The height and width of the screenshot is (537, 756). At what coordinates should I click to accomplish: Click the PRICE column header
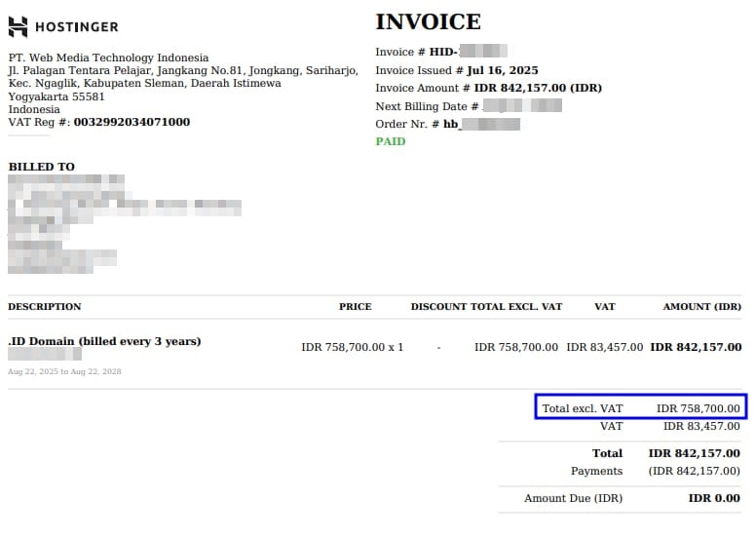[x=355, y=307]
